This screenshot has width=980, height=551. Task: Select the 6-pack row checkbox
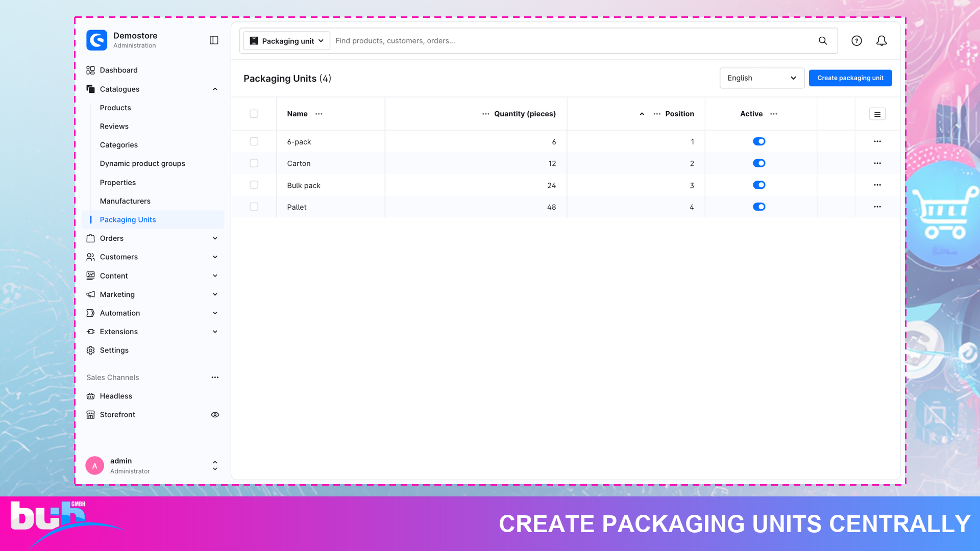(254, 141)
